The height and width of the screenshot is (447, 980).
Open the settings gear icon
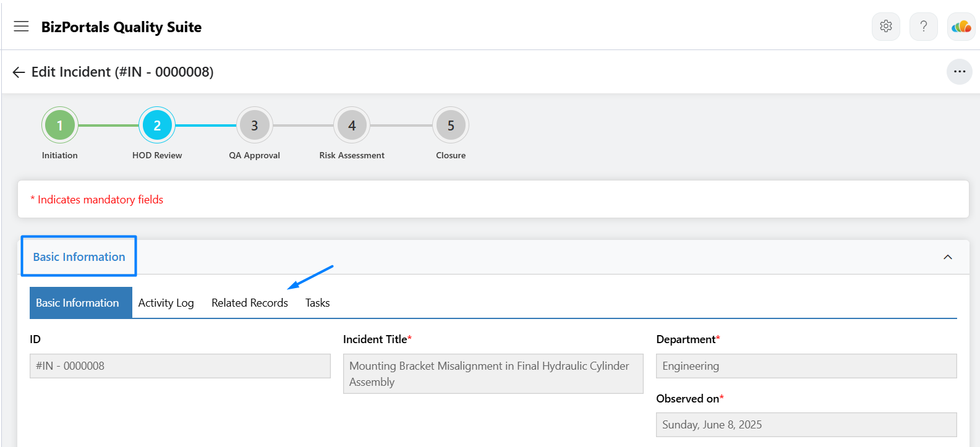click(x=886, y=26)
